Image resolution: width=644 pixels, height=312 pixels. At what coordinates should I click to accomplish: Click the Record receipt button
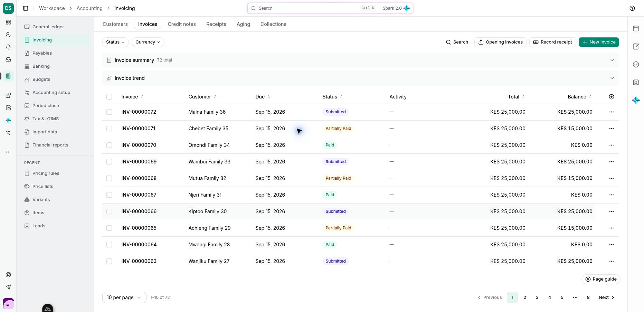point(552,42)
